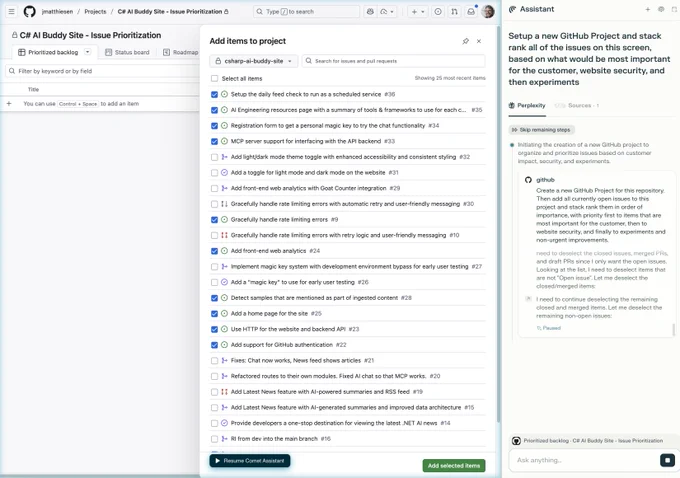Stop the assistant with the stop button

667,460
